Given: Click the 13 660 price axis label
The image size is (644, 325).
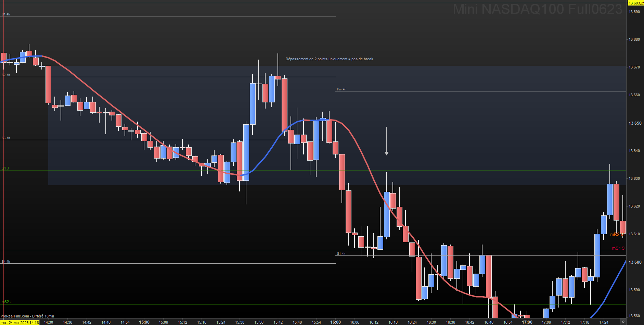Looking at the screenshot, I should (634, 95).
